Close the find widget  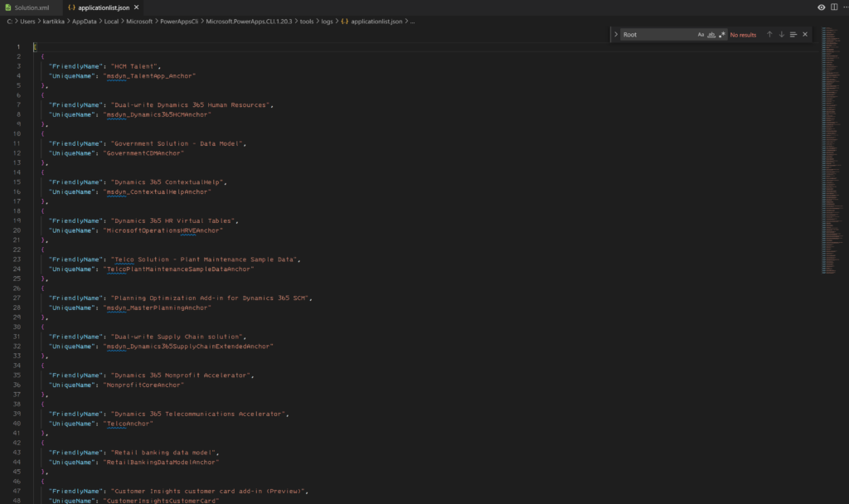(804, 35)
